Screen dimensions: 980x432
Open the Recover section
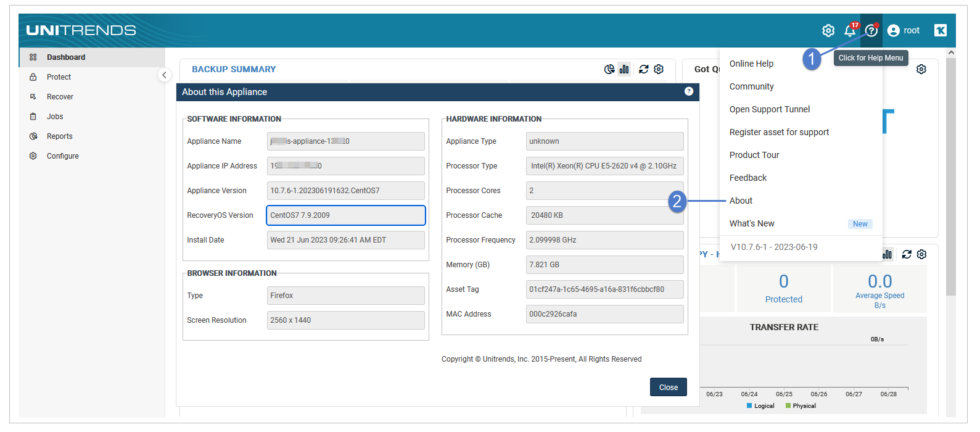click(x=92, y=96)
